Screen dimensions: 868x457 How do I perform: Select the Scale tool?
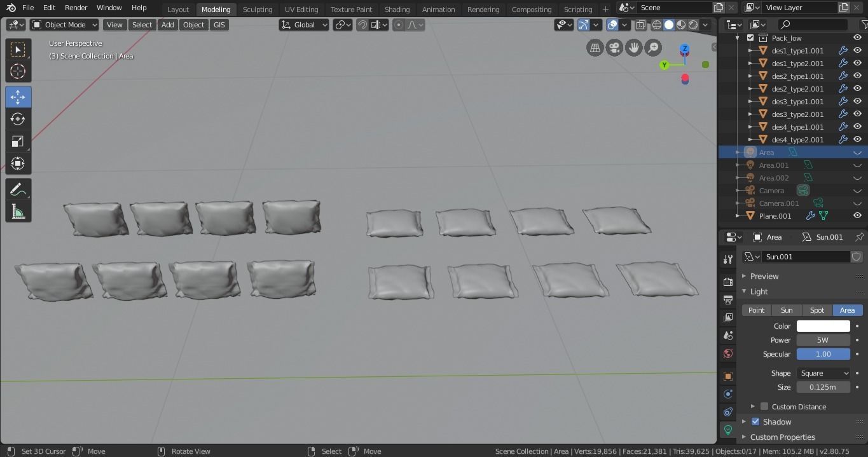click(18, 141)
